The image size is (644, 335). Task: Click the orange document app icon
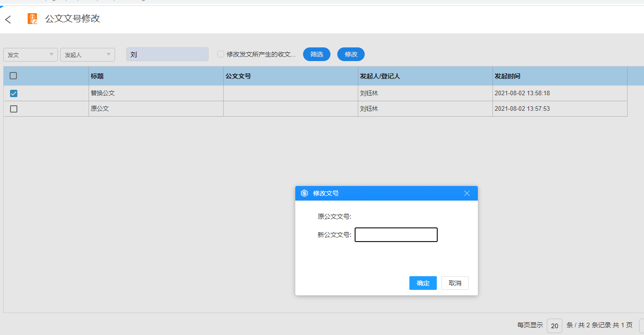click(x=32, y=19)
